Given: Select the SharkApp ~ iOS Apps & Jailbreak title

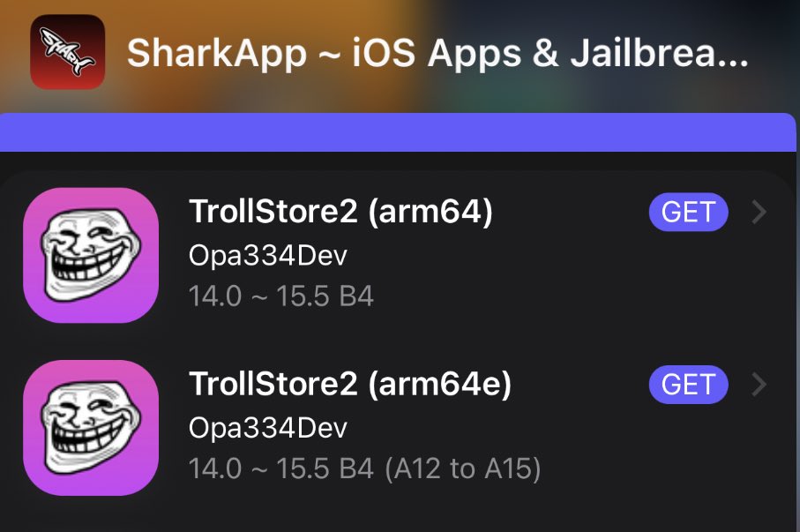Looking at the screenshot, I should point(437,53).
